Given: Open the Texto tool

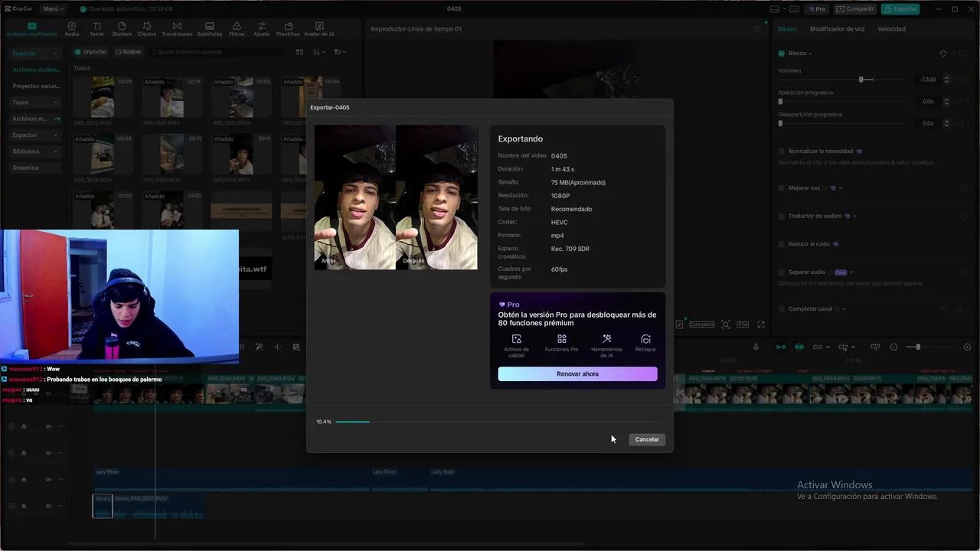Looking at the screenshot, I should [96, 29].
